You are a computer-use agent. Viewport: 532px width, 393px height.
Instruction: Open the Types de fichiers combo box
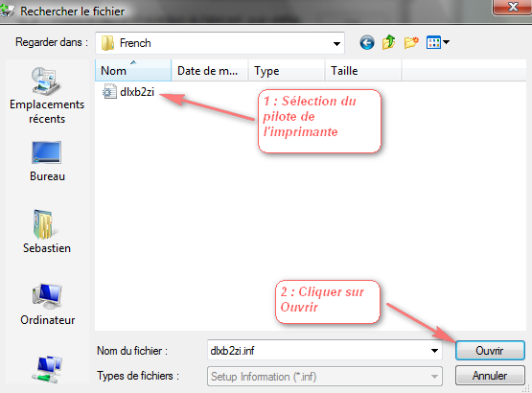325,377
